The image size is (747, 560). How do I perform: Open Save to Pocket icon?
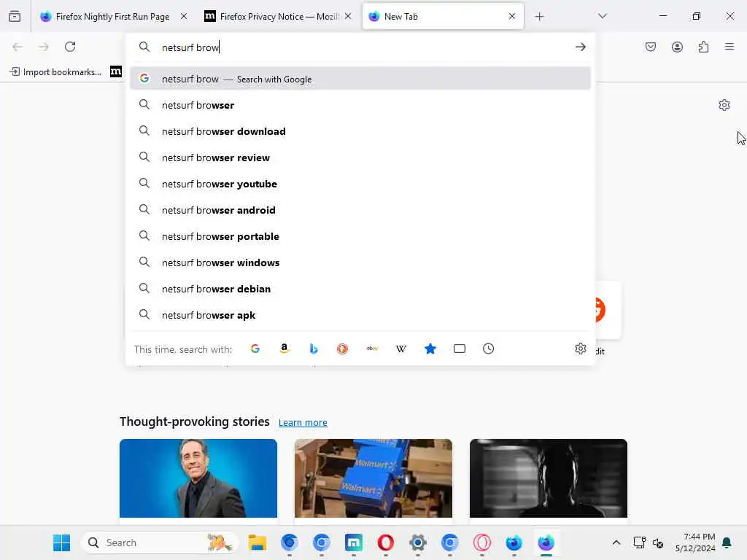coord(651,47)
